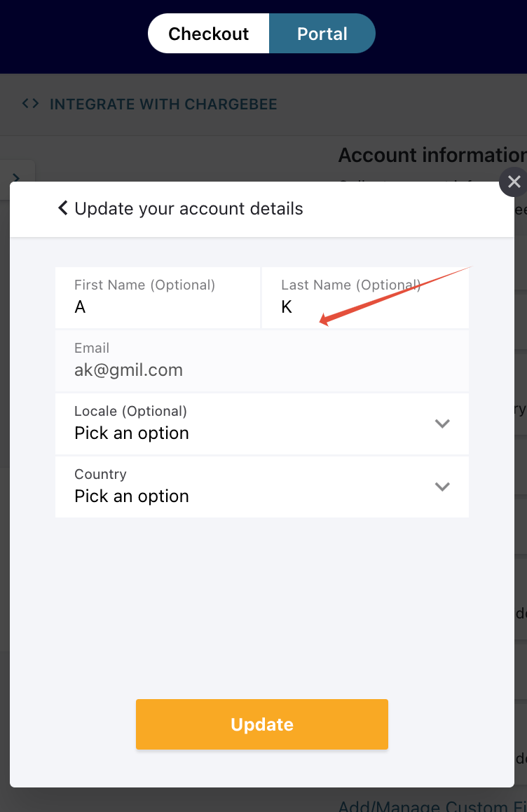Image resolution: width=527 pixels, height=812 pixels.
Task: Focus the Last Name input field
Action: pos(364,306)
